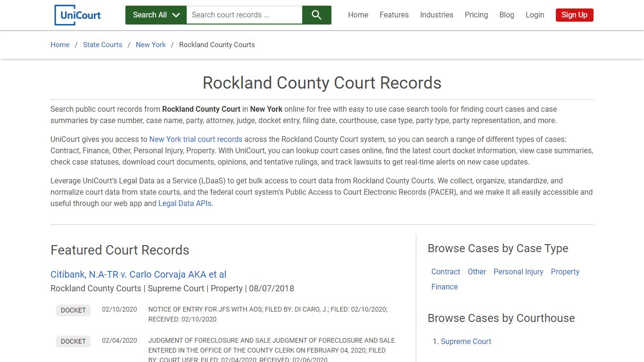The height and width of the screenshot is (362, 644).
Task: Browse cases by Finance type
Action: tap(445, 287)
